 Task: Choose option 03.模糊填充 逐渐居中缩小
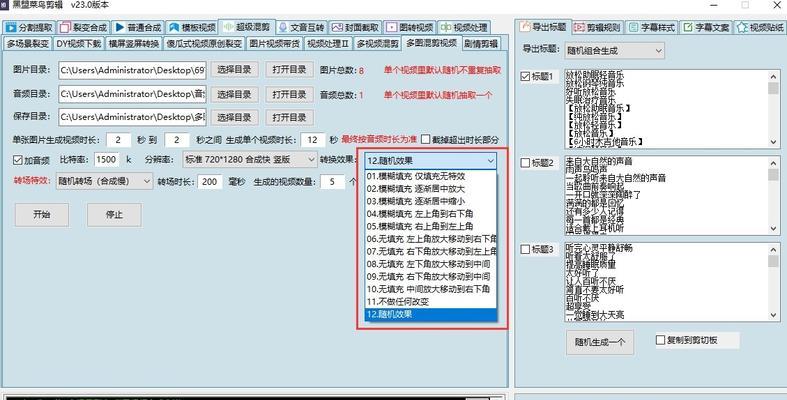[431, 201]
